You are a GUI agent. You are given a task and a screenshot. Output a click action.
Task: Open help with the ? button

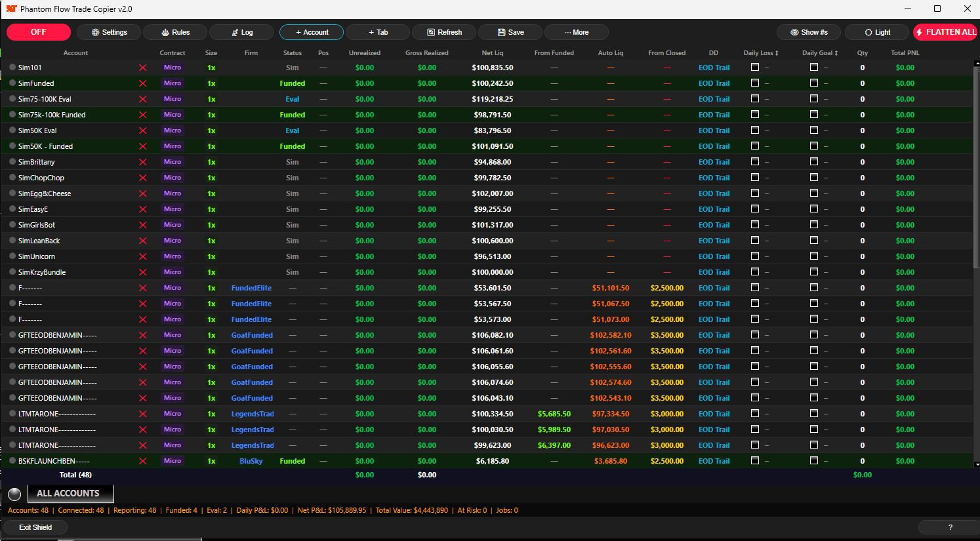point(950,527)
